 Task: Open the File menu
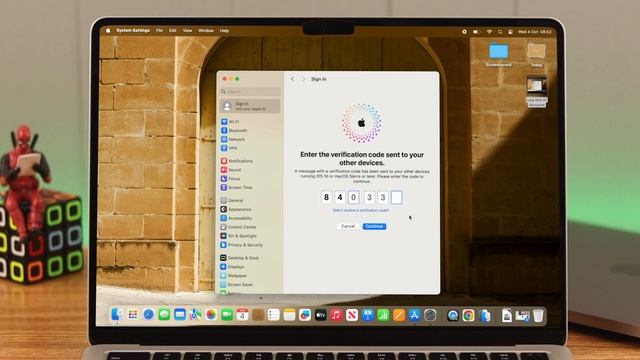coord(159,31)
